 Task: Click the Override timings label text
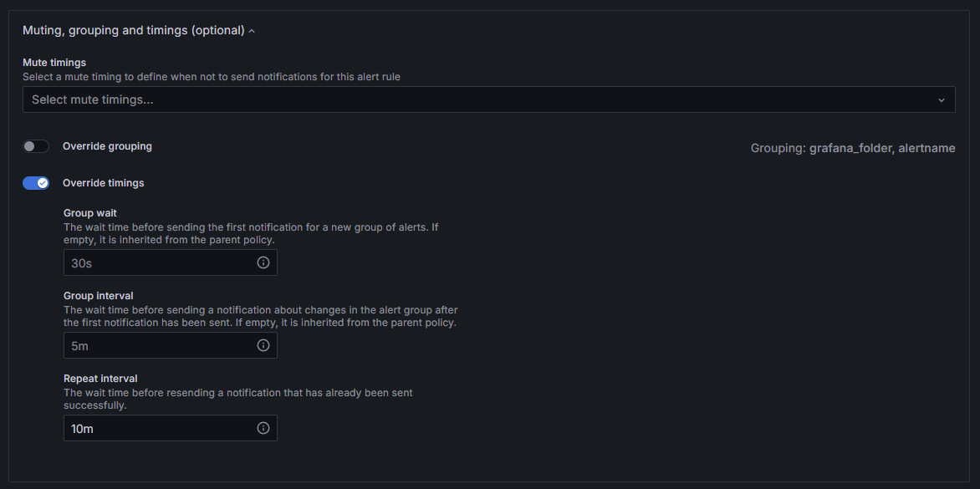tap(103, 183)
